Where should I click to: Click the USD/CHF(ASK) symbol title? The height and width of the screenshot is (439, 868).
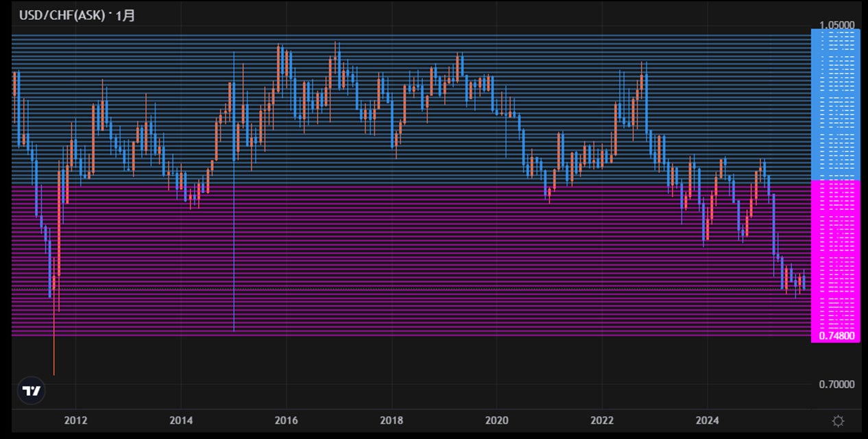point(61,15)
